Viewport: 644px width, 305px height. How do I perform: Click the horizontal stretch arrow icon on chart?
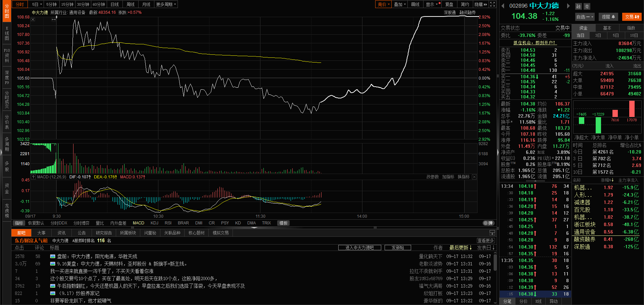(x=53, y=19)
